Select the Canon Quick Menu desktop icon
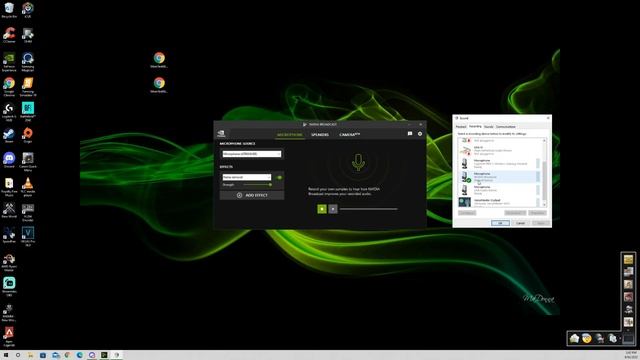Viewport: 640px width, 360px height. click(28, 162)
